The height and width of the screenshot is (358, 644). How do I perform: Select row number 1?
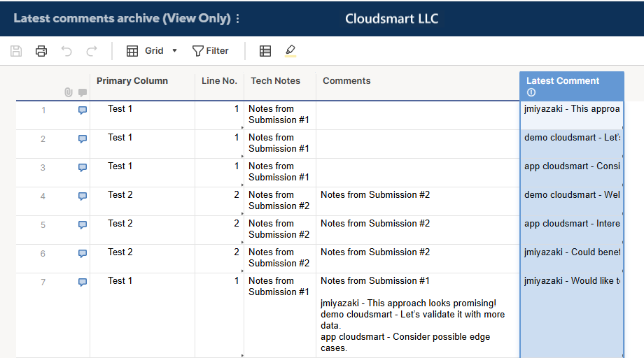click(43, 110)
